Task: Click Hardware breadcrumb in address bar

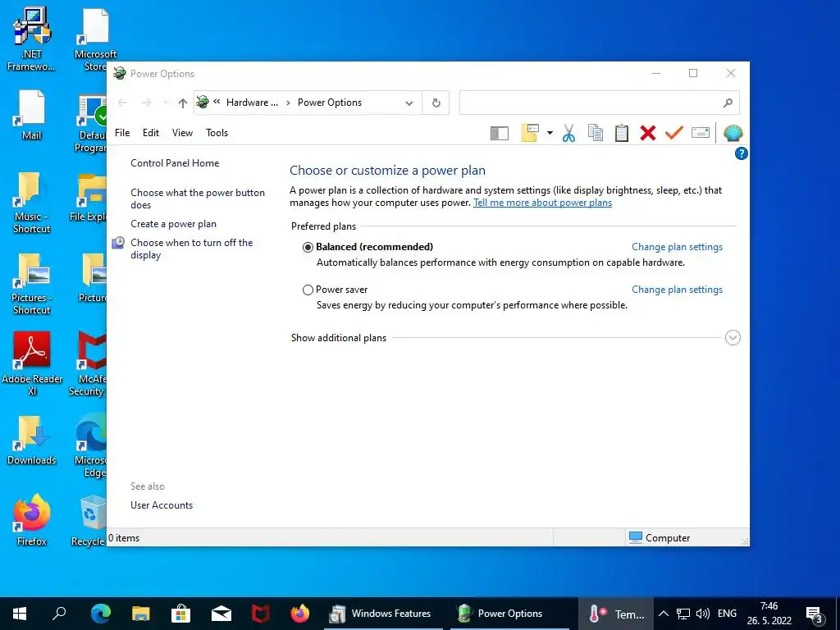Action: (x=252, y=103)
